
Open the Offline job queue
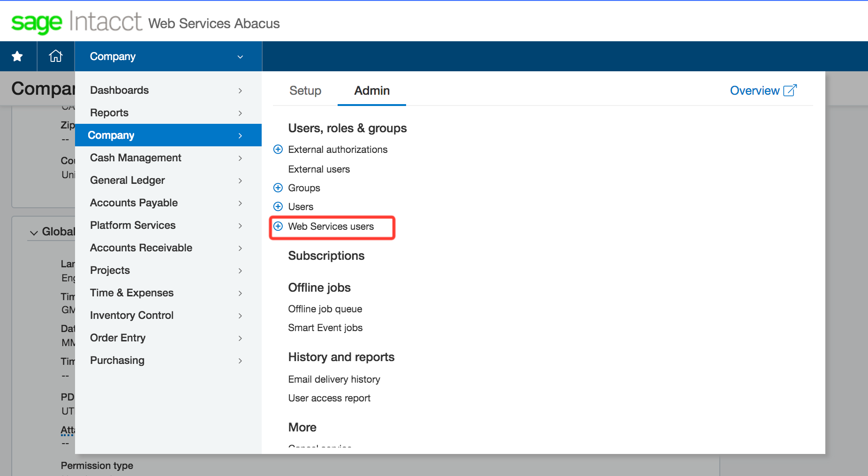(325, 309)
